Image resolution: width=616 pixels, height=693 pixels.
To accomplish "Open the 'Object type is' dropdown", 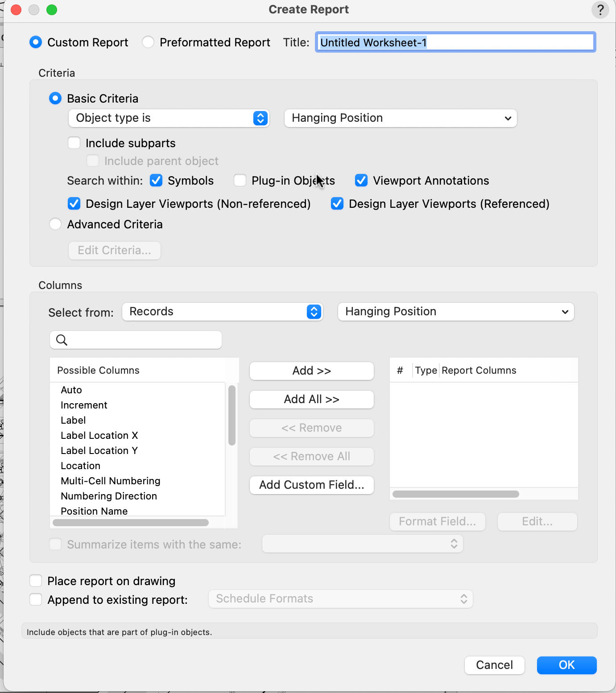I will pos(169,118).
